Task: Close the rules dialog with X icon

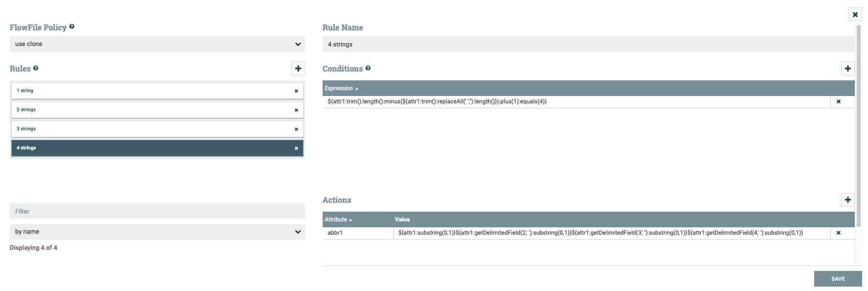Action: [855, 15]
